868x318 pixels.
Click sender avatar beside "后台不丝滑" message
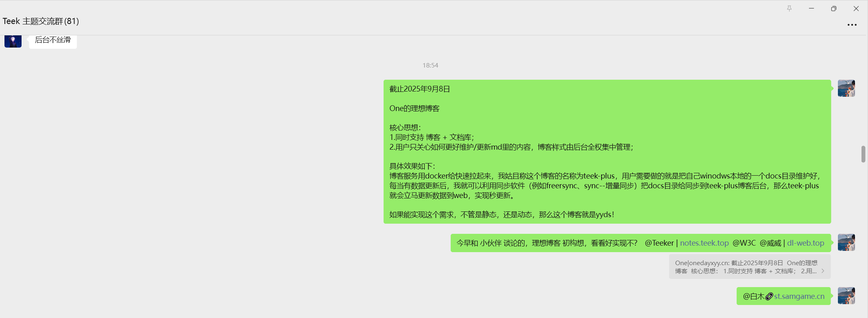(13, 41)
